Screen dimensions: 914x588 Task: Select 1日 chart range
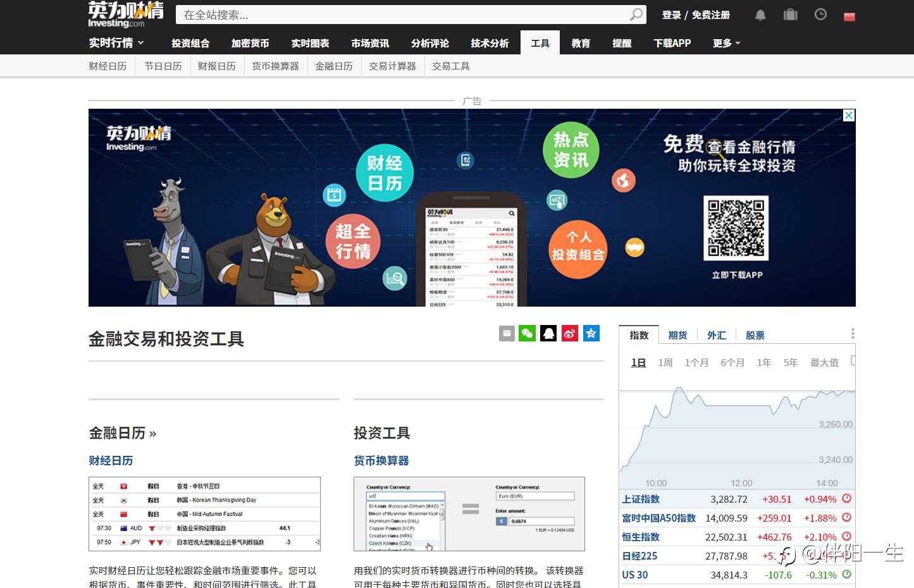(x=638, y=362)
